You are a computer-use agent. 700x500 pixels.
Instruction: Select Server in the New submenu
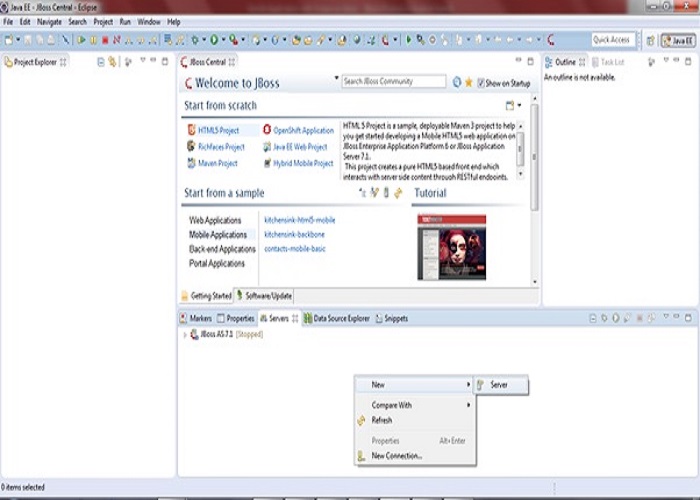click(501, 385)
